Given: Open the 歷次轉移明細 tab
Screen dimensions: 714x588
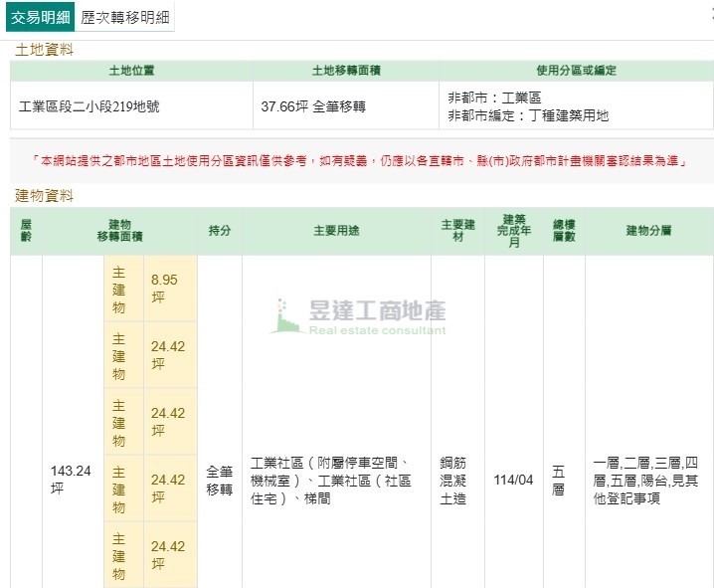Looking at the screenshot, I should (124, 18).
